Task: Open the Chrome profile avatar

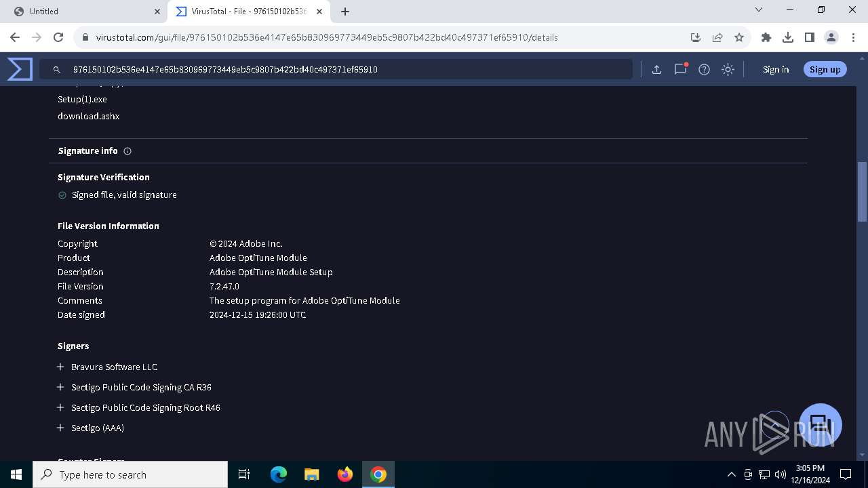Action: pyautogui.click(x=831, y=37)
